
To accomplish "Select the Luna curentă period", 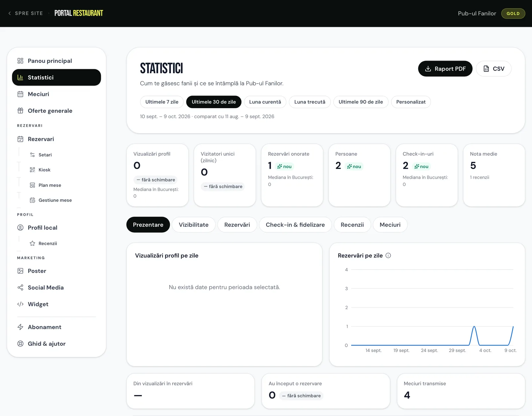I will pyautogui.click(x=265, y=102).
